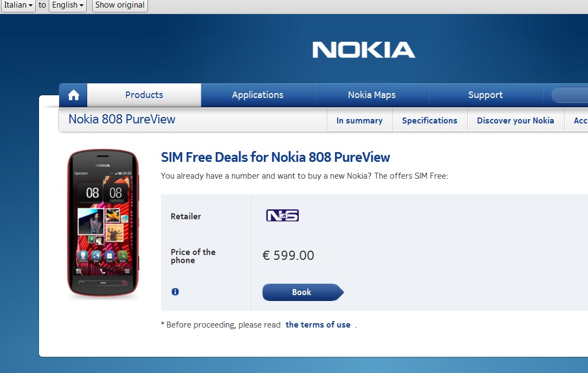Image resolution: width=588 pixels, height=373 pixels.
Task: Expand the language selector arrow next to Italian
Action: tap(29, 5)
